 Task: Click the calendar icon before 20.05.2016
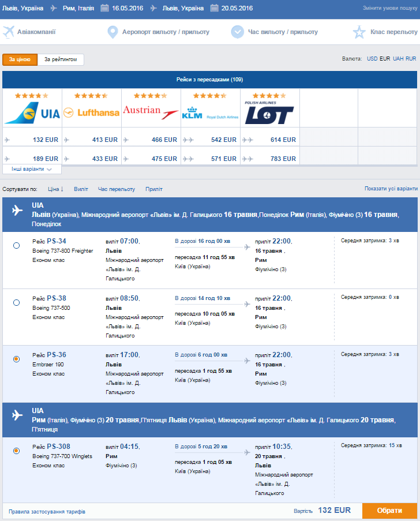[x=214, y=8]
